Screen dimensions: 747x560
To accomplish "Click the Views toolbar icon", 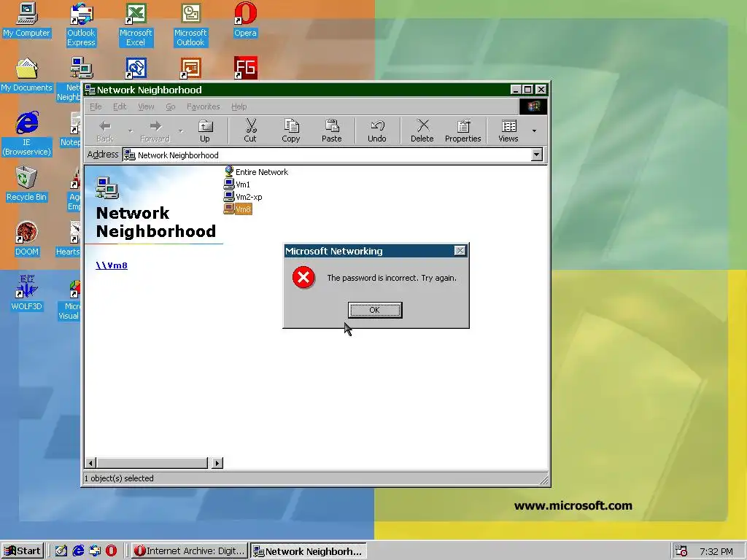I will pos(508,126).
